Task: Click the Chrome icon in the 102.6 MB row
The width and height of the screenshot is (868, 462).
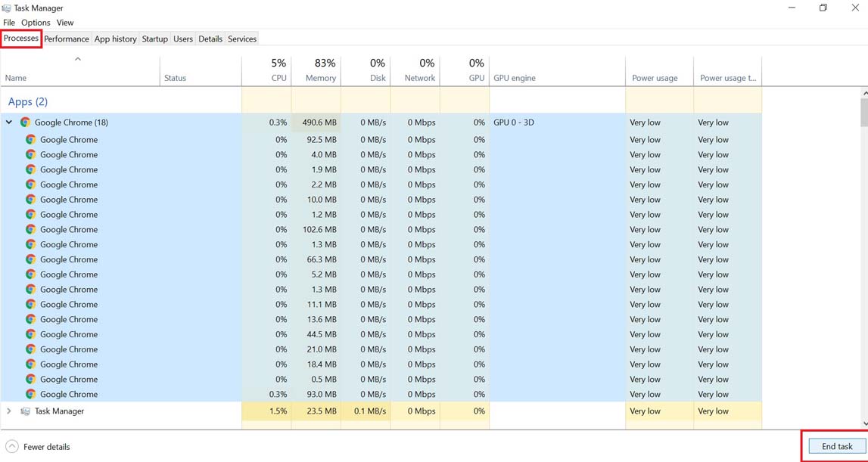Action: (x=30, y=229)
